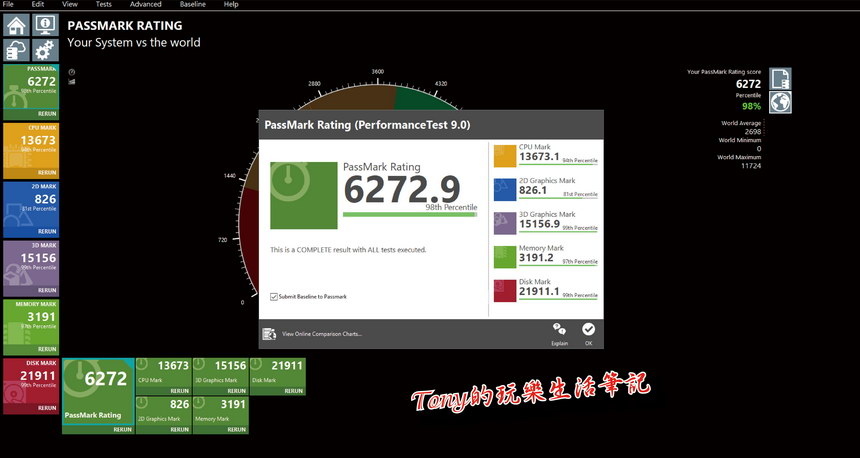This screenshot has height=458, width=860.
Task: Open the Help menu
Action: [231, 4]
